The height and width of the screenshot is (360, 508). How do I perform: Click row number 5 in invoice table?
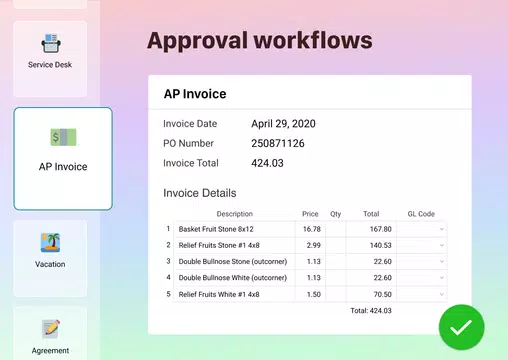168,294
